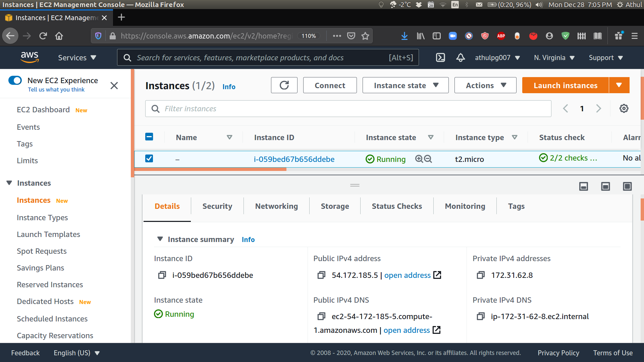Image resolution: width=644 pixels, height=362 pixels.
Task: Open Launch Templates in sidebar
Action: tap(48, 234)
